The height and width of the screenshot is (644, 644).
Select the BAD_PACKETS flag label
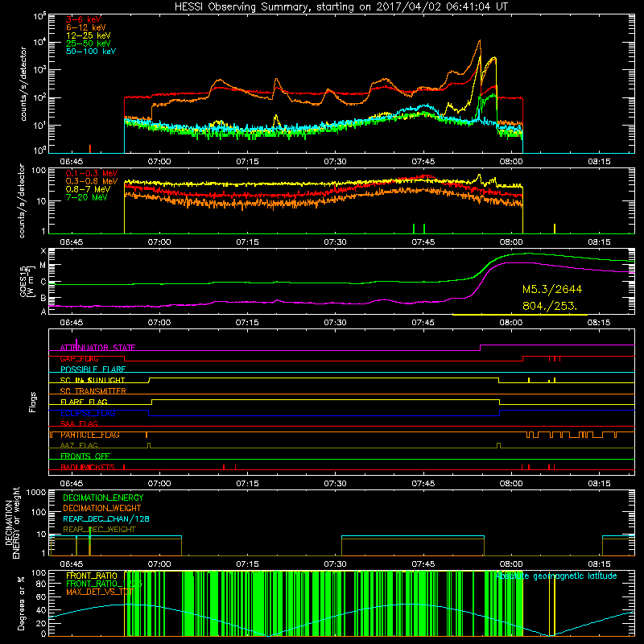88,467
